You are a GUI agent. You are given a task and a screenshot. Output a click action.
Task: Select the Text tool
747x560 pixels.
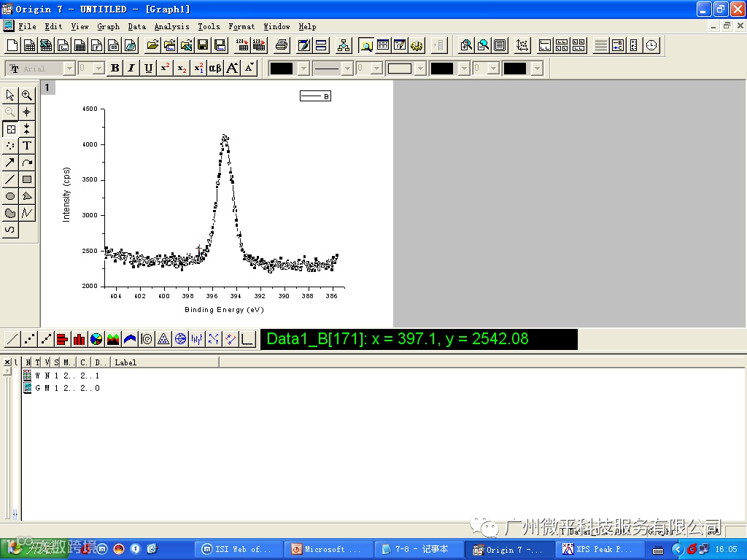point(27,146)
